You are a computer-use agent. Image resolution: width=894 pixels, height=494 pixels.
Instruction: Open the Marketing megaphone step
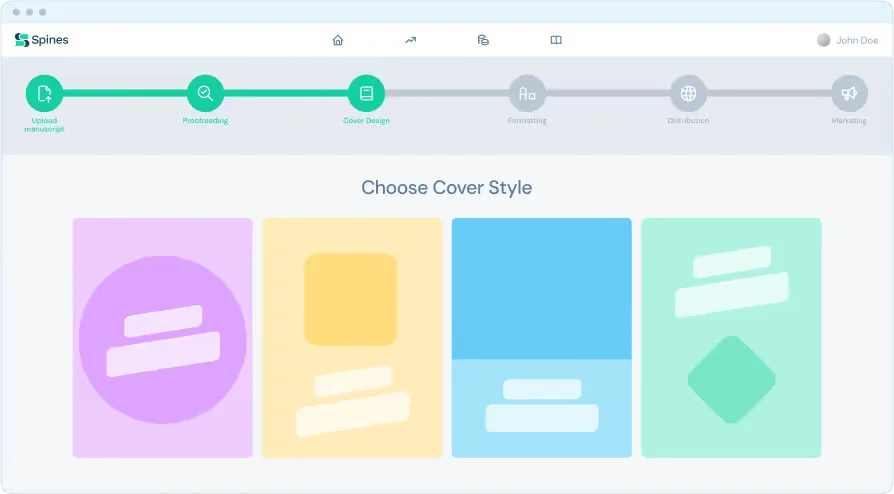click(x=849, y=93)
